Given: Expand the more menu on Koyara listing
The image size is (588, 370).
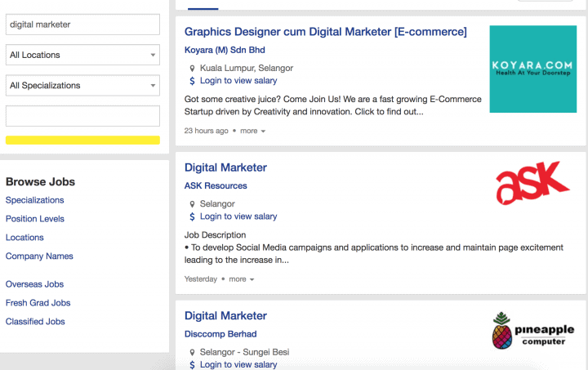Looking at the screenshot, I should [252, 131].
